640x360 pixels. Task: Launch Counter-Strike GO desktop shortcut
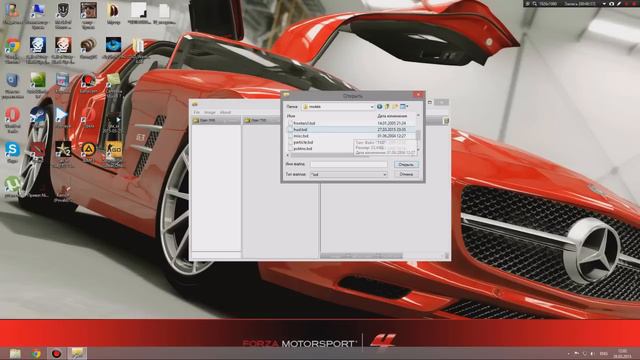(x=113, y=150)
